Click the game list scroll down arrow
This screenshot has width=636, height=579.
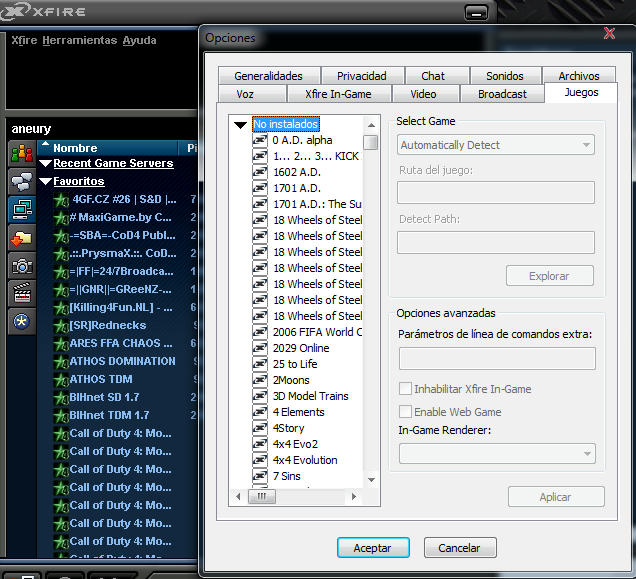(371, 480)
